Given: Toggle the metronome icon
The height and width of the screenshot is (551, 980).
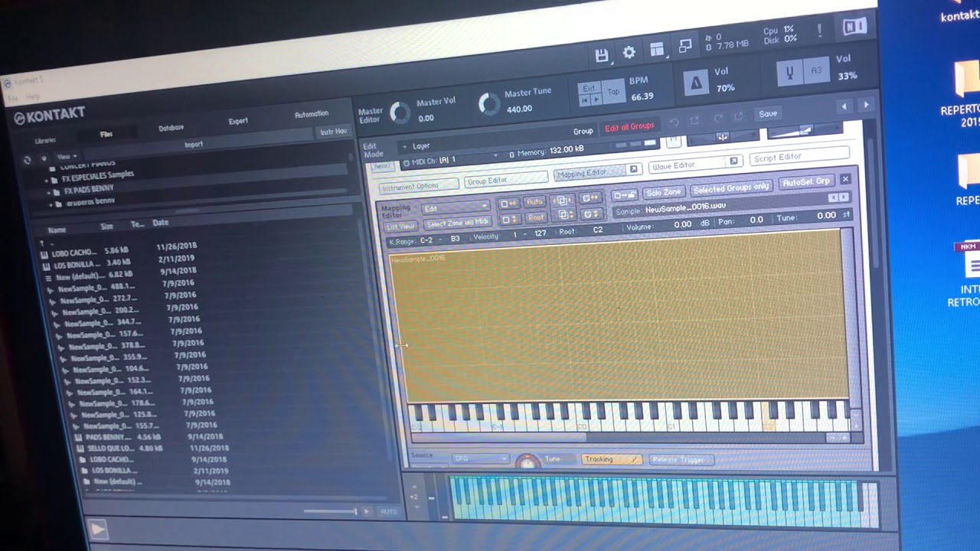Looking at the screenshot, I should [x=695, y=83].
